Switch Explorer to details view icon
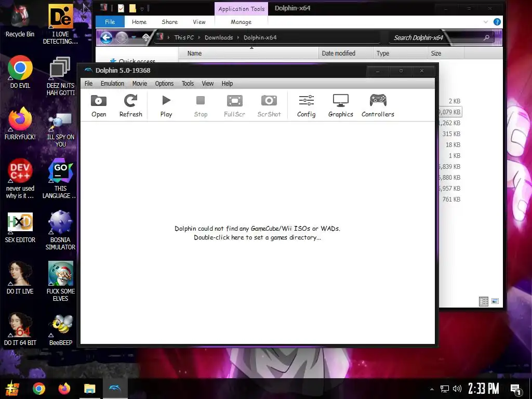The image size is (532, 399). pos(484,301)
